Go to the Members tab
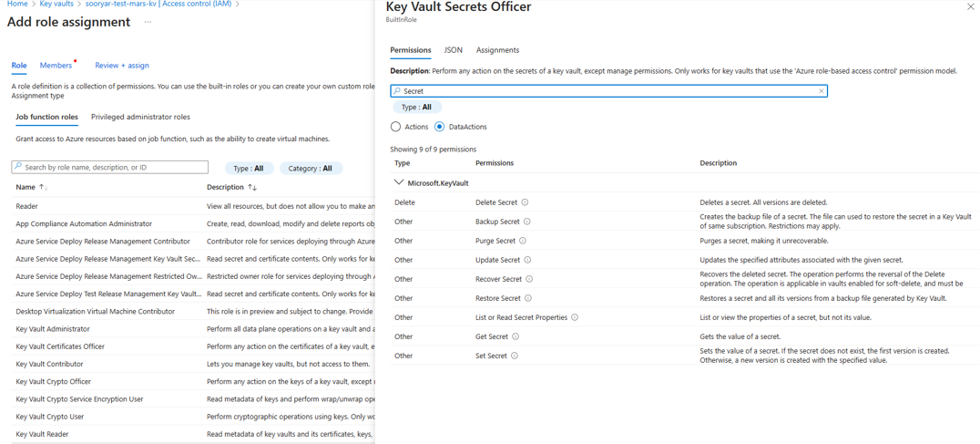This screenshot has width=980, height=444. pyautogui.click(x=56, y=65)
